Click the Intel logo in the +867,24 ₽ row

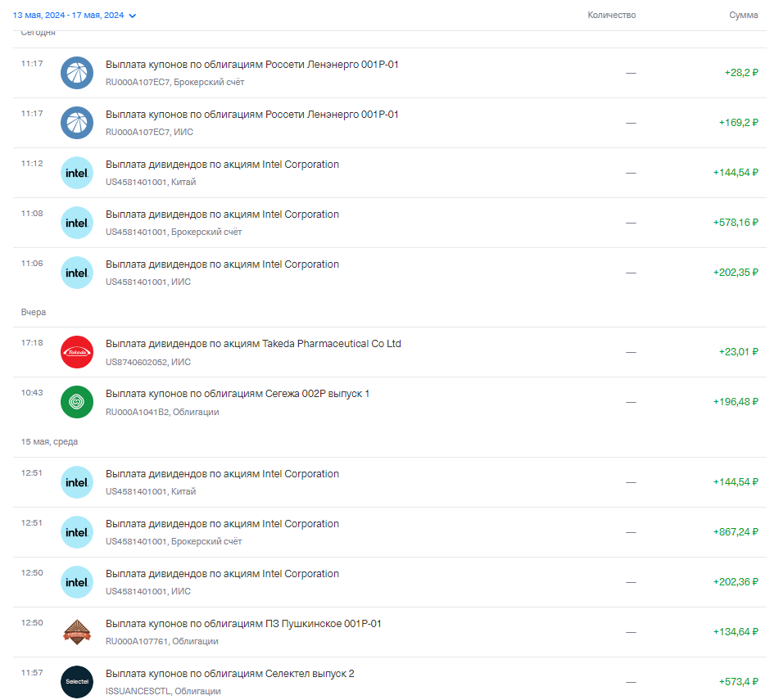77,532
